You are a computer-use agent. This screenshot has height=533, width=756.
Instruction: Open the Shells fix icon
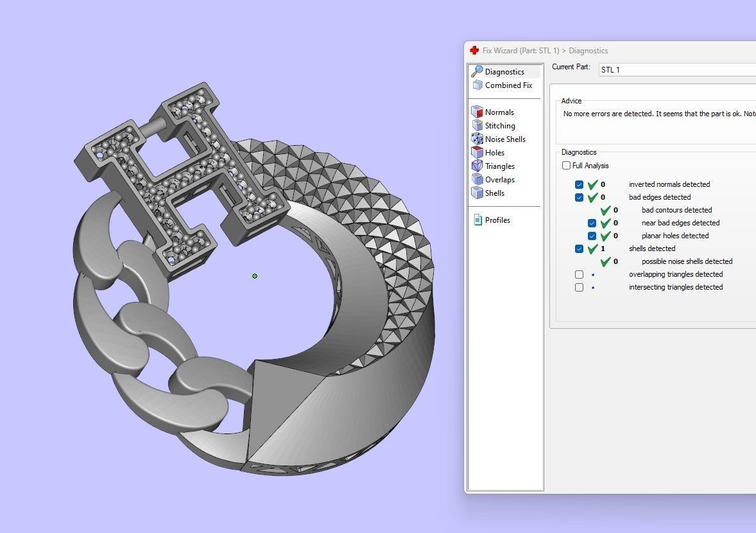(x=477, y=193)
